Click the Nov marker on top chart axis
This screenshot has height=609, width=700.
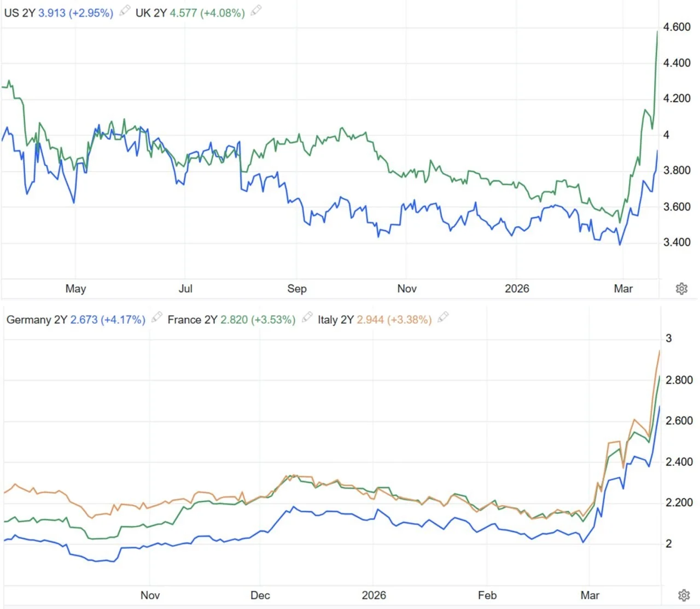(407, 289)
